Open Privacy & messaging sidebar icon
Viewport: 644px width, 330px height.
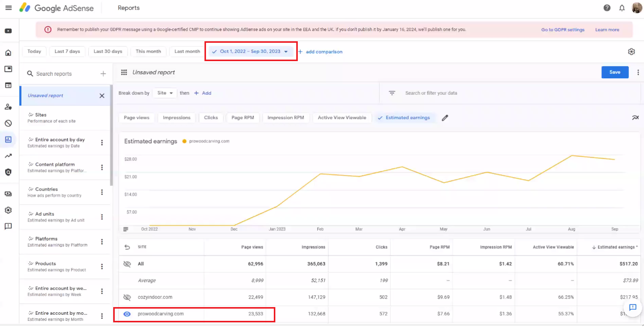8,107
